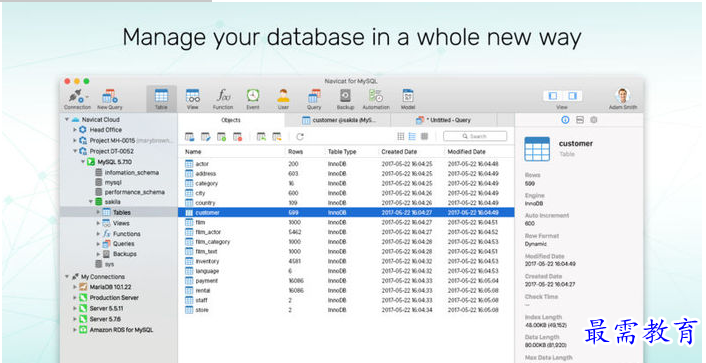The image size is (706, 363).
Task: Toggle the left pane visibility button
Action: point(553,96)
